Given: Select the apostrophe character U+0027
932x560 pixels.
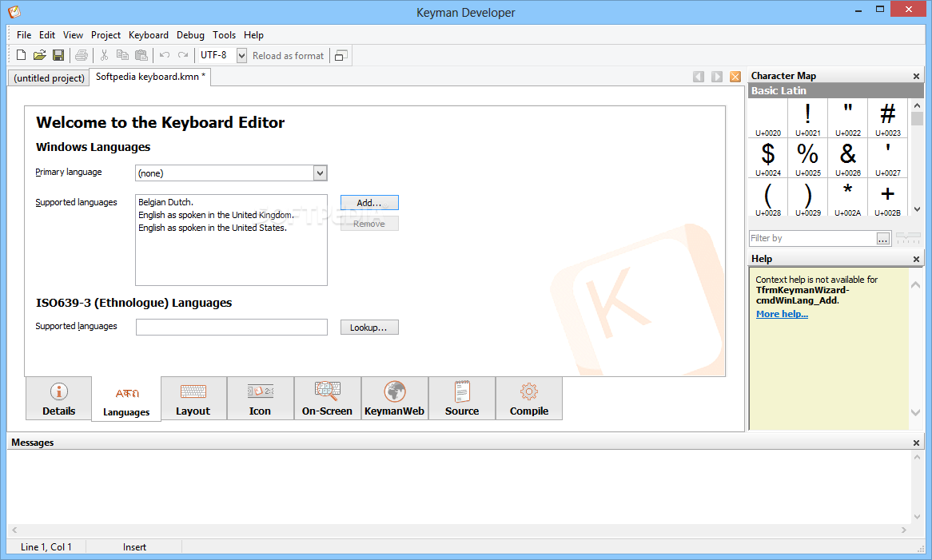Looking at the screenshot, I should pos(887,158).
